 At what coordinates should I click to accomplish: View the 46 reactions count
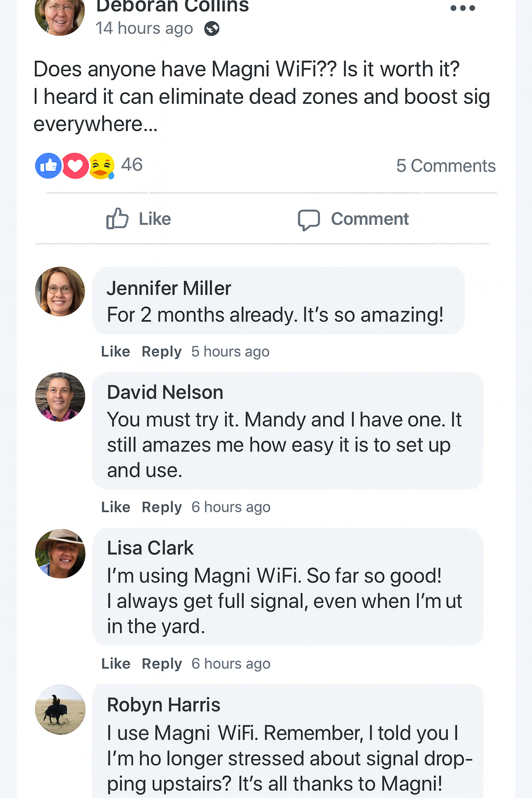click(x=132, y=165)
